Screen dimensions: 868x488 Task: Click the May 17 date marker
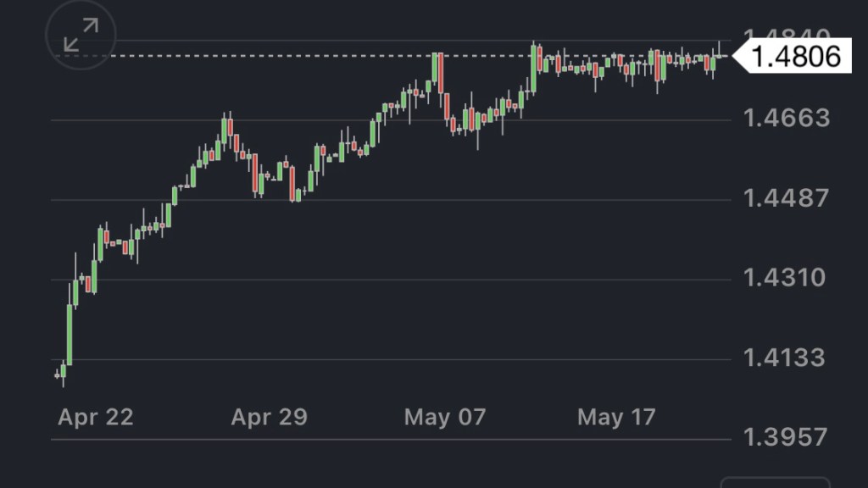pos(616,417)
